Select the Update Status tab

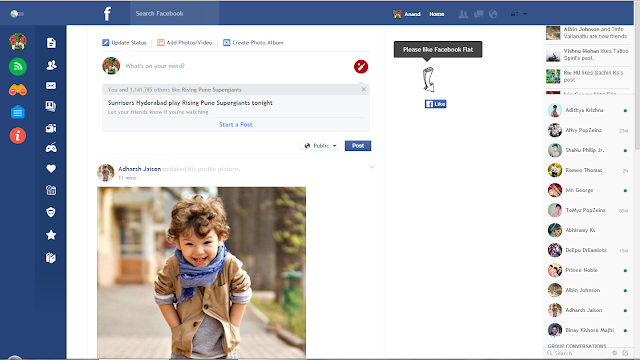(x=124, y=42)
